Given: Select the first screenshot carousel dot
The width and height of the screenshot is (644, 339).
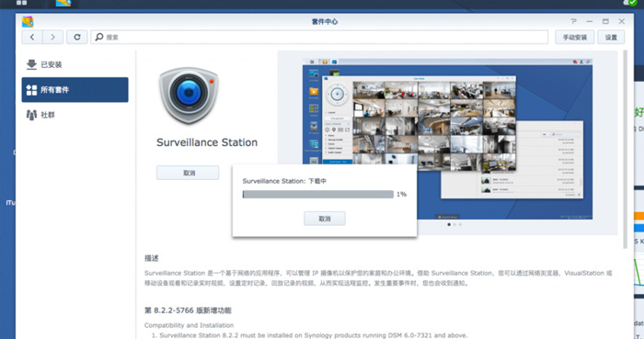Looking at the screenshot, I should [x=449, y=225].
